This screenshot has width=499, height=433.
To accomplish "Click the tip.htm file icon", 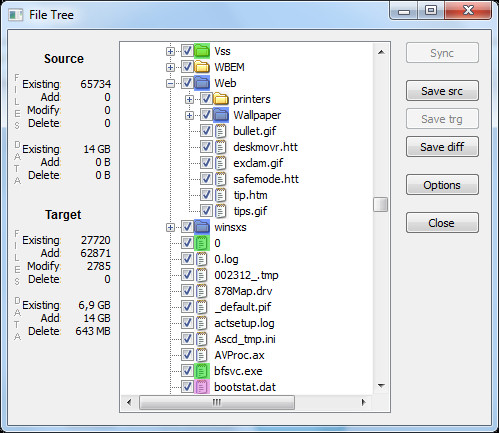I will (220, 195).
